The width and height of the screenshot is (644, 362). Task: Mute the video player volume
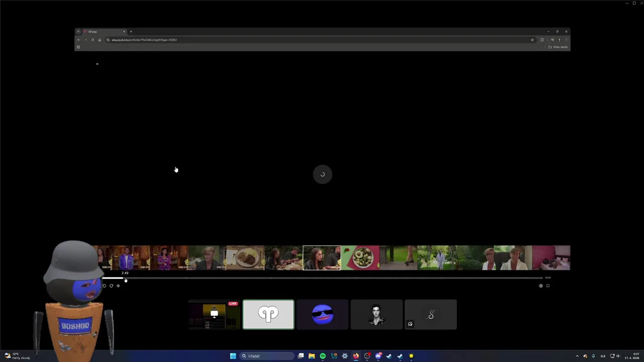point(118,286)
